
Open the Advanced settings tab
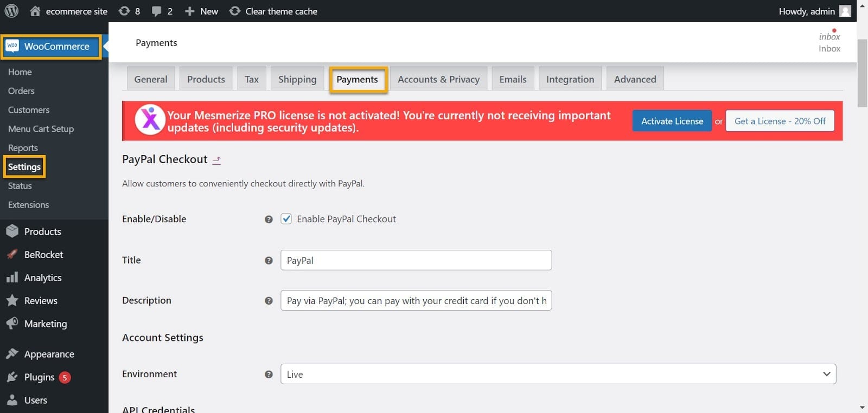point(635,79)
